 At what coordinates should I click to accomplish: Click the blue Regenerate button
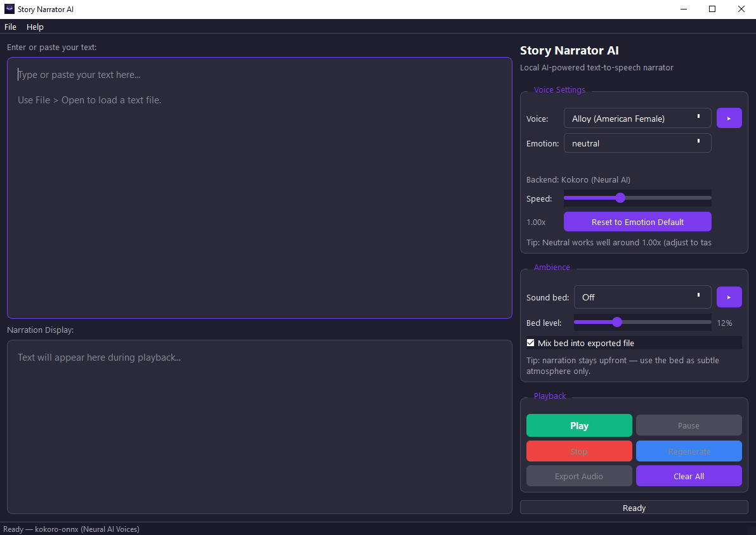(x=689, y=451)
